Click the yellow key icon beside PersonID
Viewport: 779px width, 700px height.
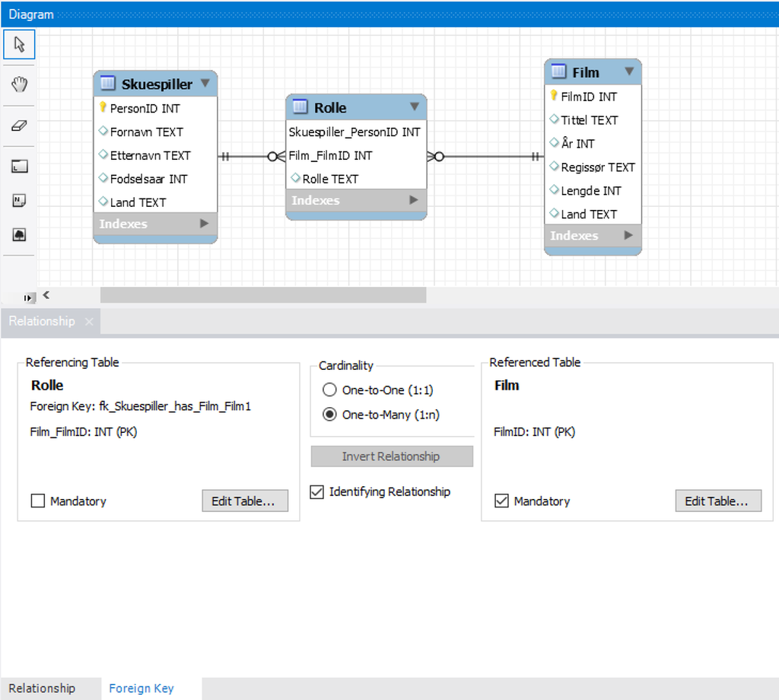point(103,108)
